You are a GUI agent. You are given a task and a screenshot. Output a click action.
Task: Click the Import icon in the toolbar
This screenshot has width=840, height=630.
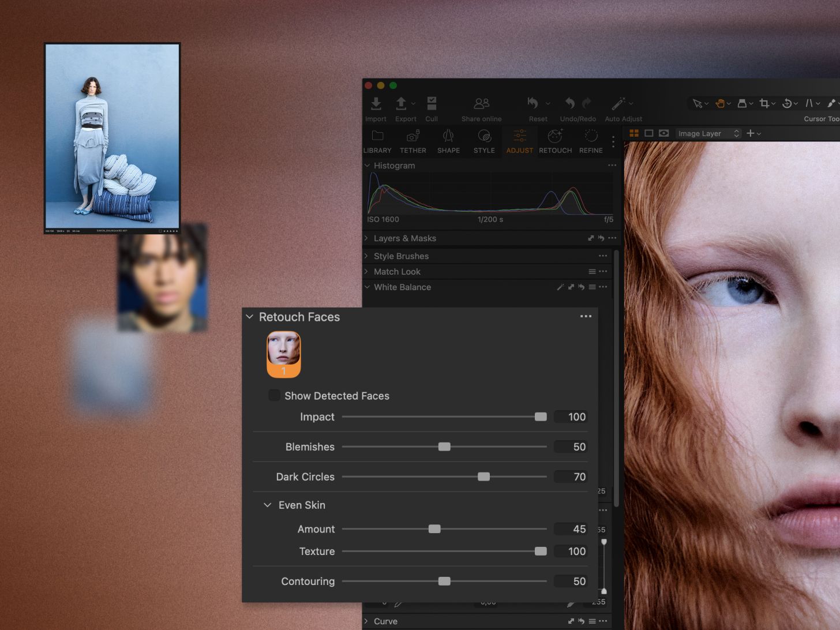click(x=376, y=104)
